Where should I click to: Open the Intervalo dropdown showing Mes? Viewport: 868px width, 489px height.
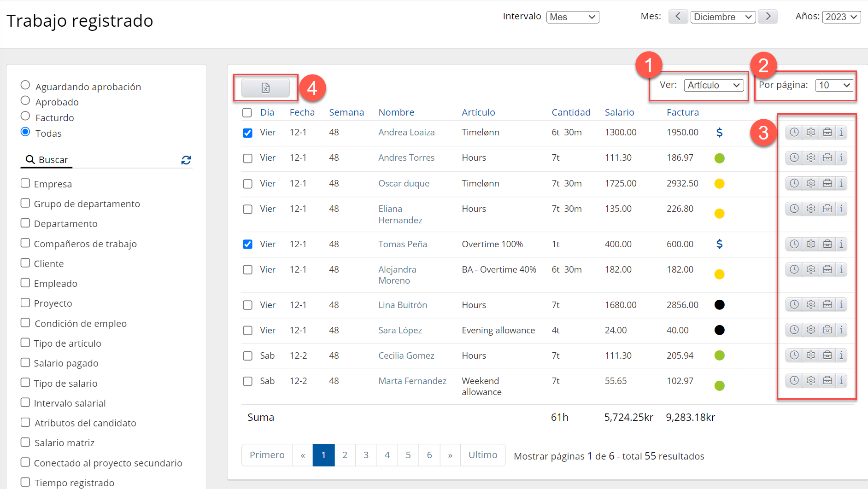(572, 17)
